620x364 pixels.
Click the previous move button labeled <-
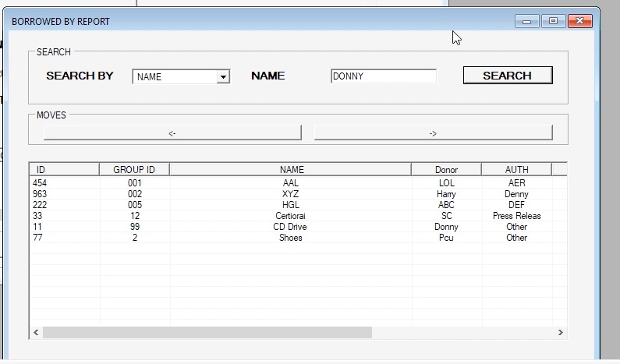click(172, 133)
